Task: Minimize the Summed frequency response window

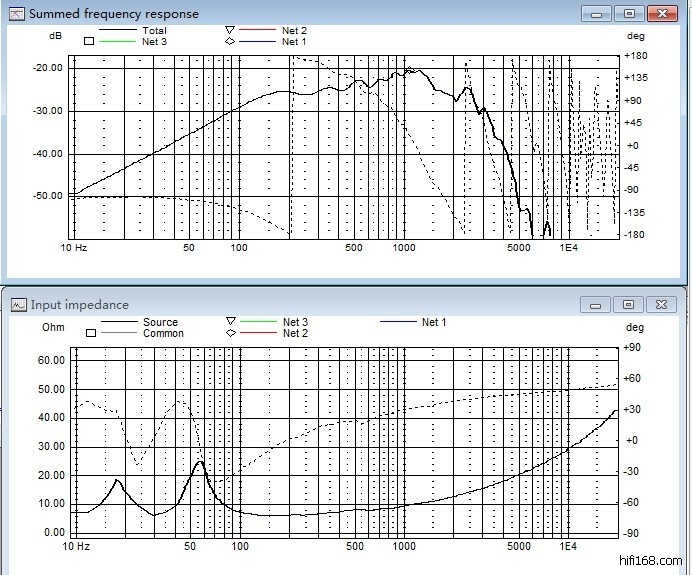Action: click(x=596, y=13)
